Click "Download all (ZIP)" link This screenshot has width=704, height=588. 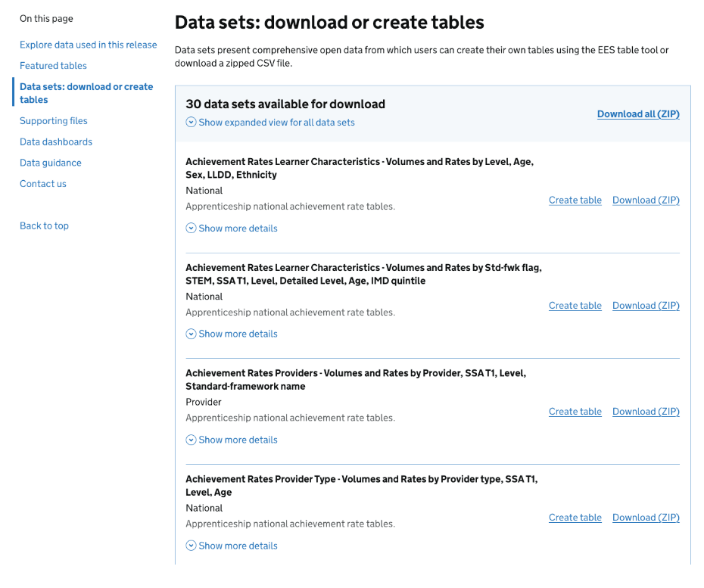coord(638,114)
